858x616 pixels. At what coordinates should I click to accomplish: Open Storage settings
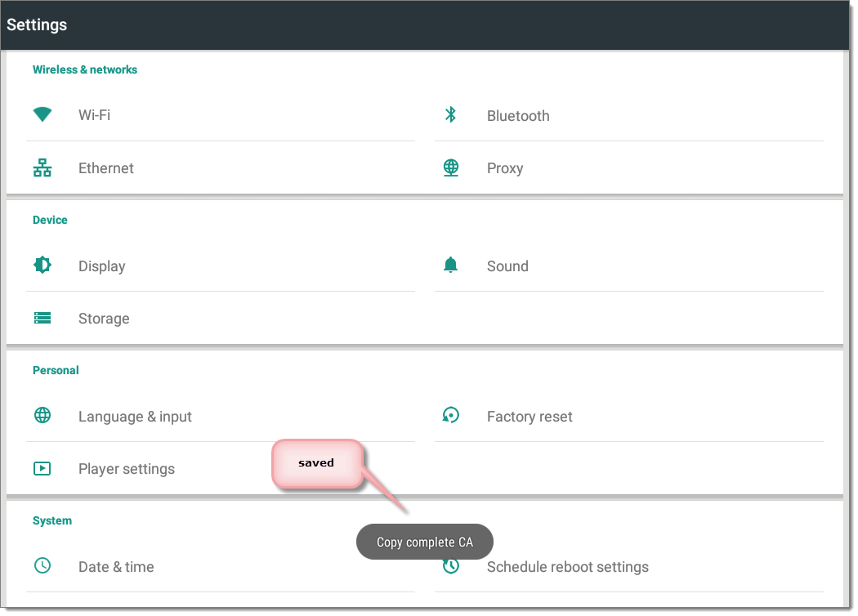pos(221,318)
